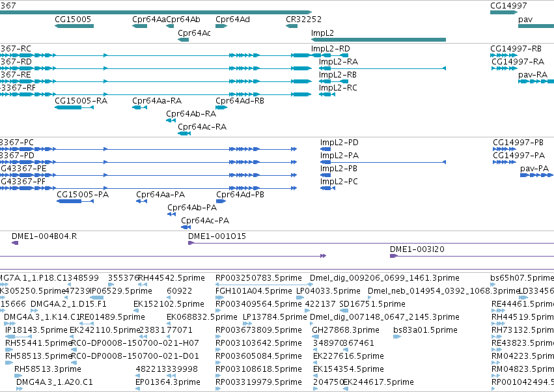Select CG15005-RA transcript label
Image resolution: width=554 pixels, height=392 pixels.
(x=81, y=101)
